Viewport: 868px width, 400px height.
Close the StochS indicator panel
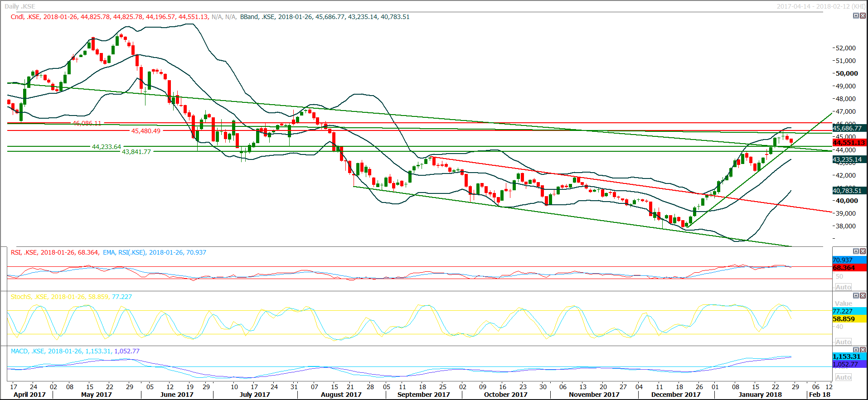[x=863, y=296]
